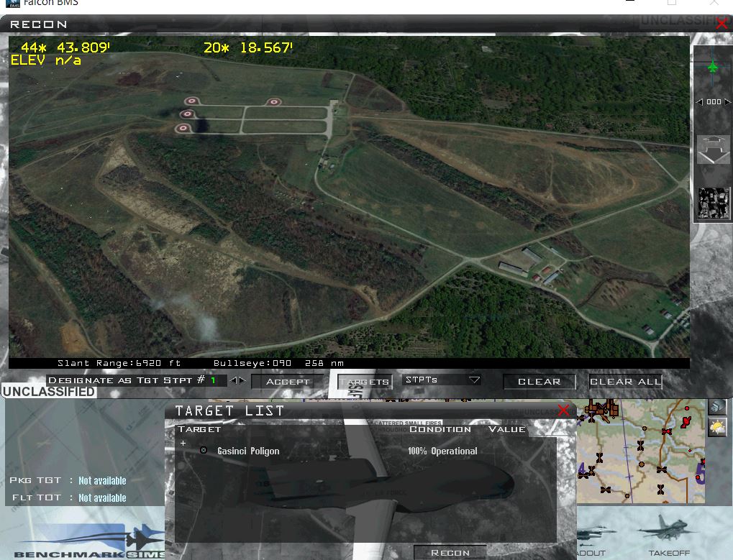
Task: Click the RECON button in Target List
Action: [x=450, y=553]
